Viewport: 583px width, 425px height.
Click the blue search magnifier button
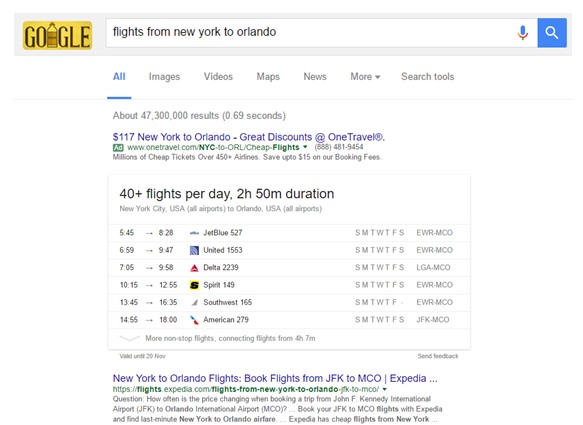[552, 33]
